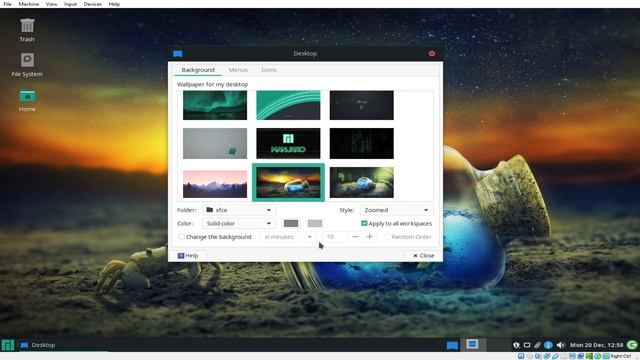Select the aurora wallpaper thumbnail

click(215, 105)
